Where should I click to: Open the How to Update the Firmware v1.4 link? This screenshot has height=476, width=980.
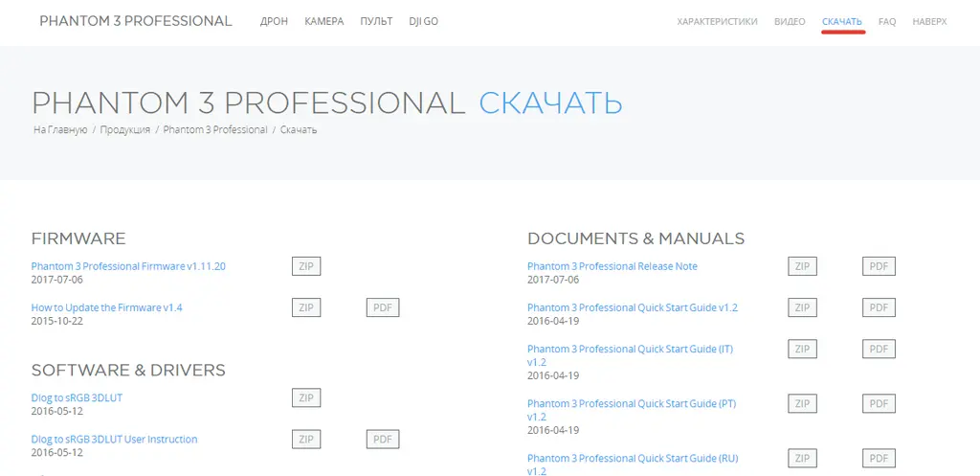click(x=106, y=307)
